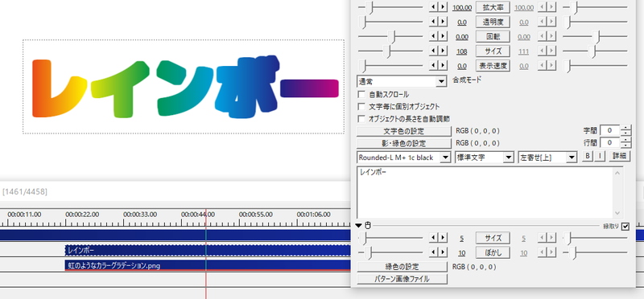
Task: Open 文字色の設定 color settings
Action: click(x=404, y=131)
